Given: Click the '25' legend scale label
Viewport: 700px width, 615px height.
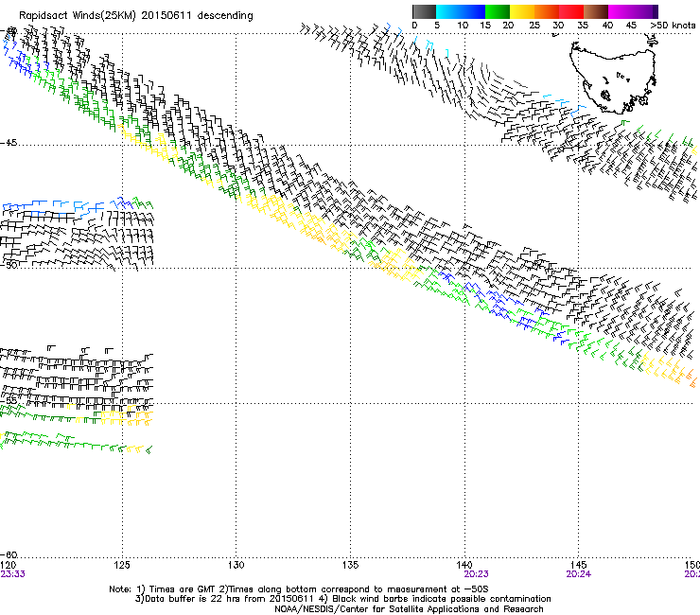Looking at the screenshot, I should 534,26.
